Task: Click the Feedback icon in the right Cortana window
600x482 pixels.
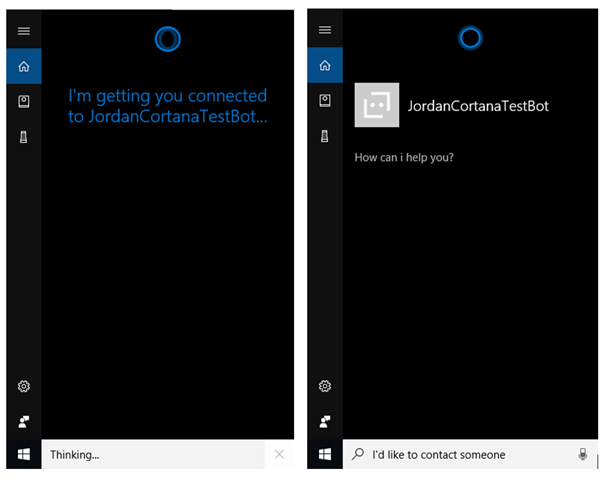Action: point(324,421)
